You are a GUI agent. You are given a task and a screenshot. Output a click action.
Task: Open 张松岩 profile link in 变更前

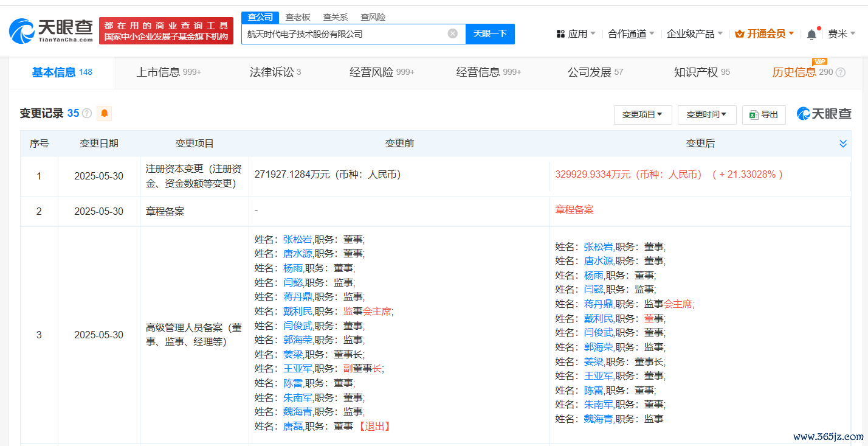pyautogui.click(x=297, y=239)
